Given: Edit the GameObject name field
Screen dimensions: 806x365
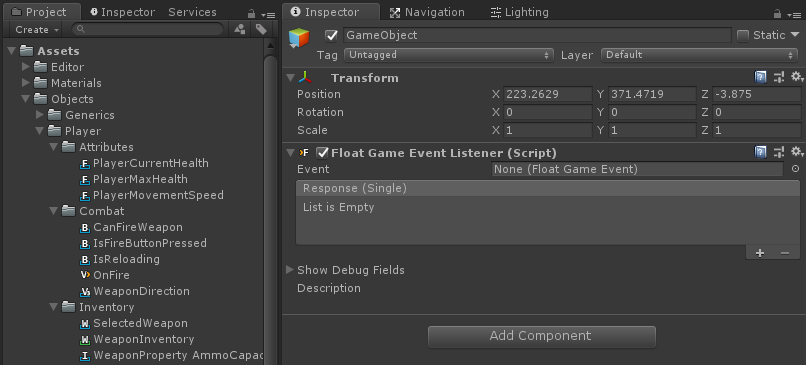Looking at the screenshot, I should pos(537,35).
